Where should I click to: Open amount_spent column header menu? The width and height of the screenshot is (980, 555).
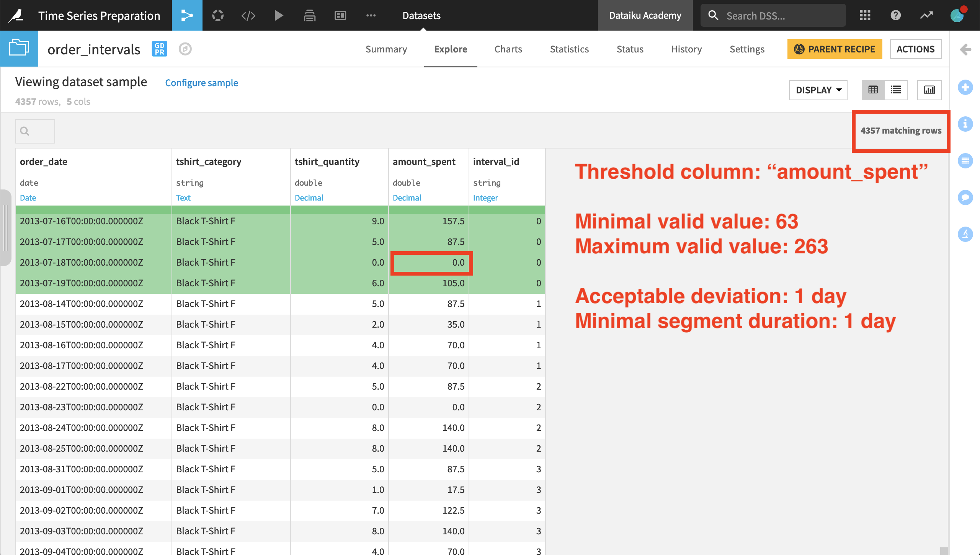point(424,162)
